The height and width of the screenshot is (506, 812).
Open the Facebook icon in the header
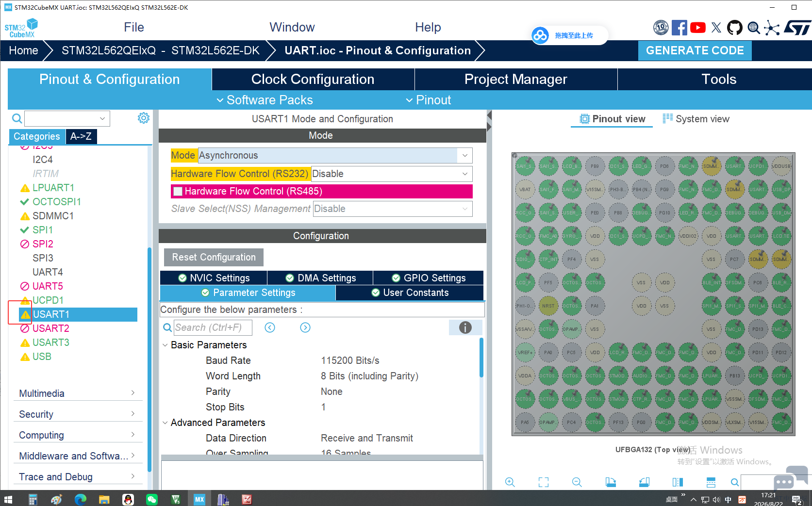(x=679, y=28)
